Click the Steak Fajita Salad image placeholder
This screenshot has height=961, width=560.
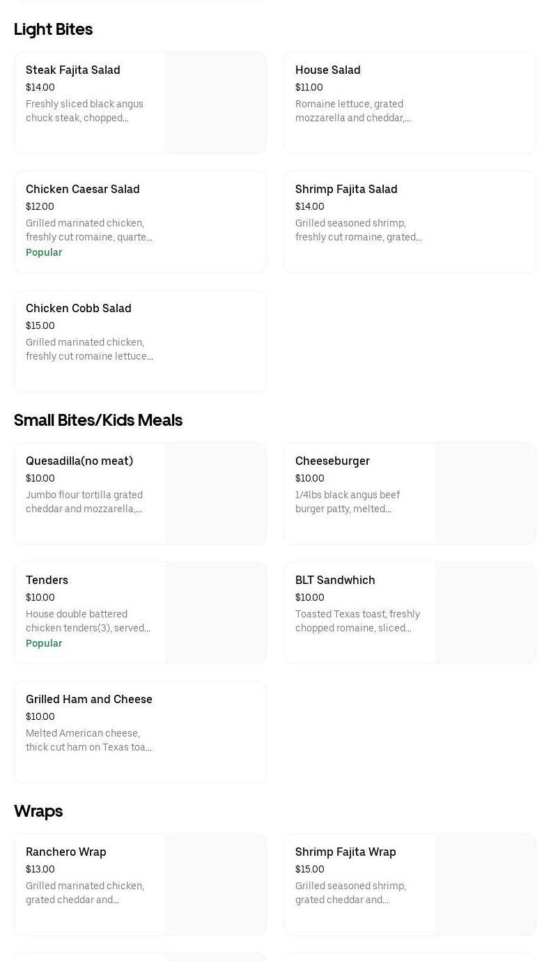(x=216, y=102)
